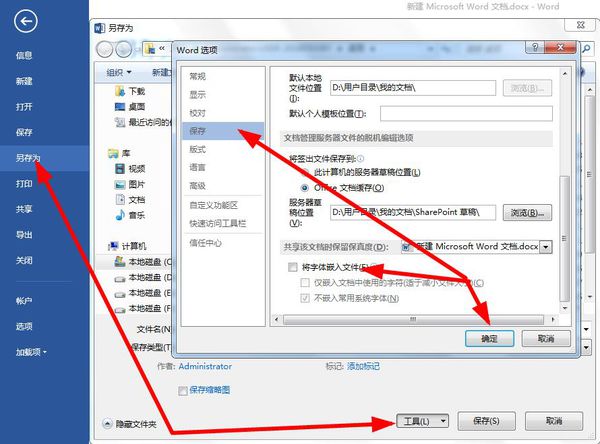This screenshot has height=444, width=600.
Task: Select the Music library icon (音乐)
Action: [x=120, y=215]
